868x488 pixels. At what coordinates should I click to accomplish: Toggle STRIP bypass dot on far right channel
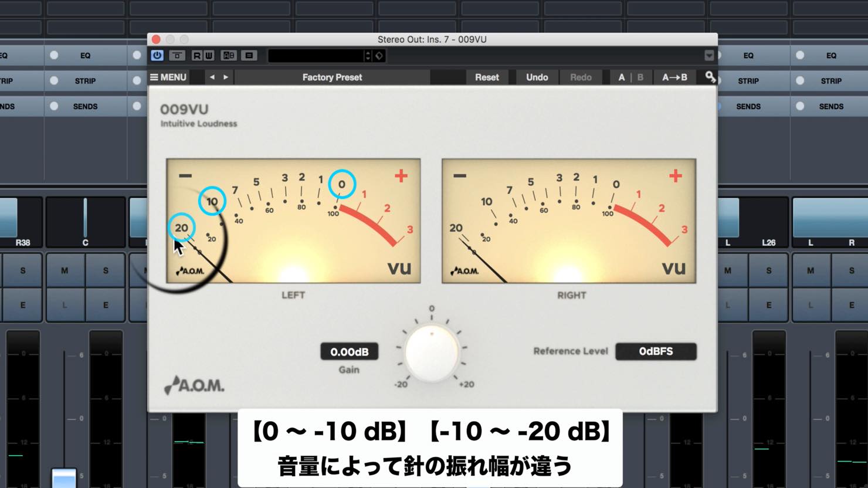[x=800, y=81]
